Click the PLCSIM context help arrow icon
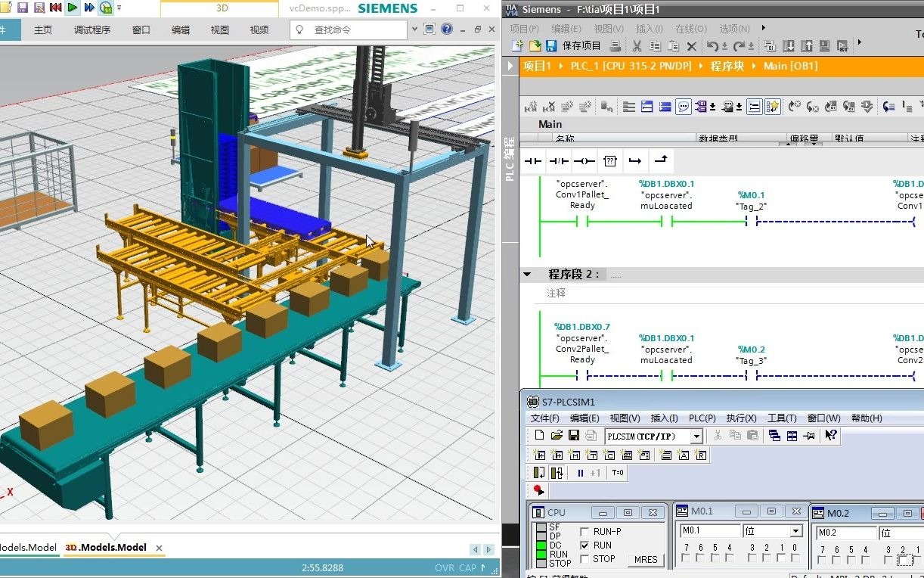This screenshot has height=578, width=924. (x=831, y=435)
